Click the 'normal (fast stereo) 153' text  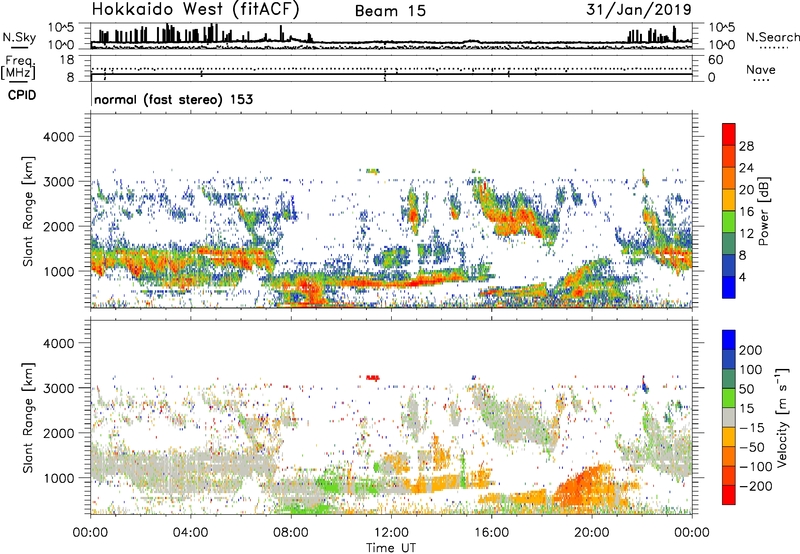pyautogui.click(x=173, y=99)
